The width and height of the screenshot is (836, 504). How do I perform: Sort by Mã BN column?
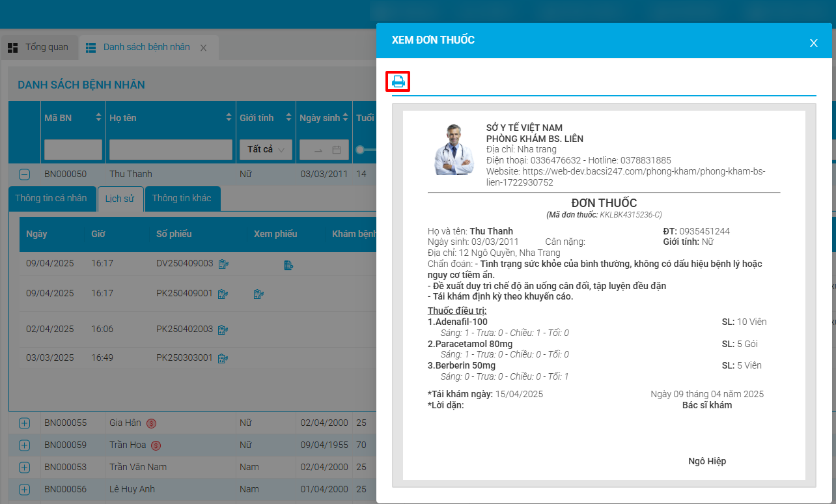pos(98,118)
